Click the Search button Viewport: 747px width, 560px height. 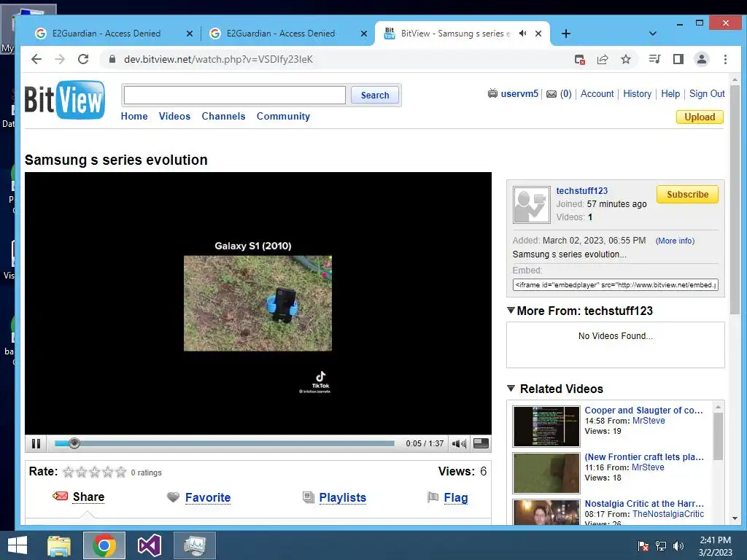tap(375, 95)
